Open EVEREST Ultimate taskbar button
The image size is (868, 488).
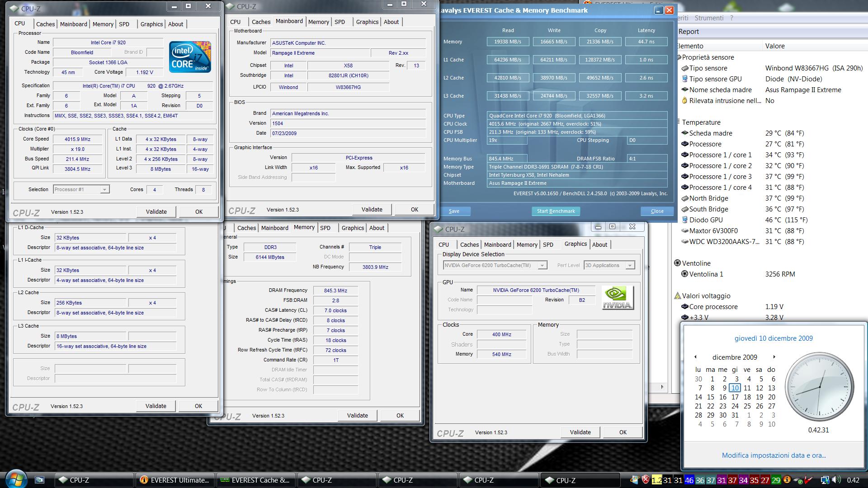pyautogui.click(x=175, y=480)
